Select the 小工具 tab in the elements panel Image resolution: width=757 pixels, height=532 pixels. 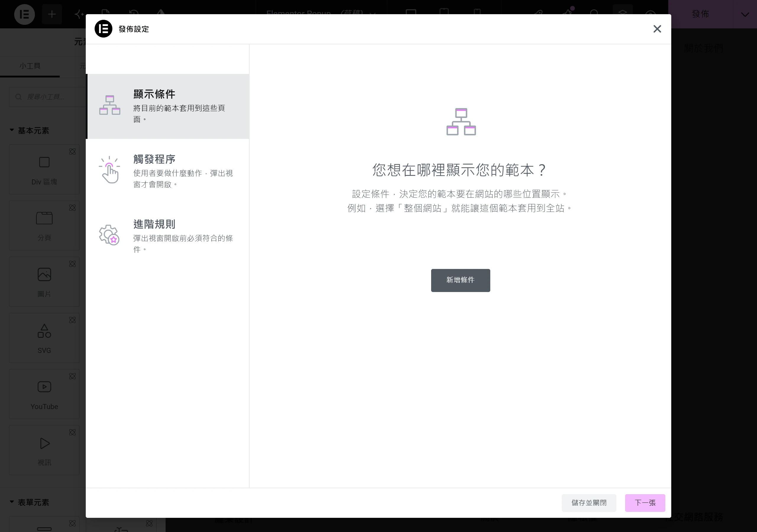[30, 66]
